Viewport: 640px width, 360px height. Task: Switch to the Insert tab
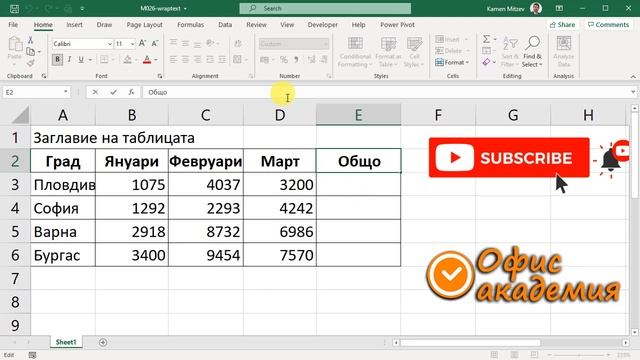pos(74,25)
